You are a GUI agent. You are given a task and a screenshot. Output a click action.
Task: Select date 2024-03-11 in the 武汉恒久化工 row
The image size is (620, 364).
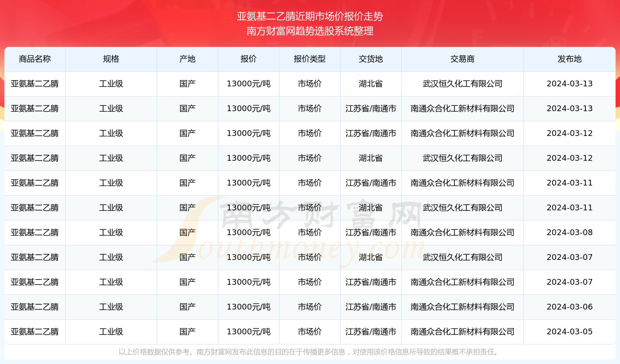570,208
